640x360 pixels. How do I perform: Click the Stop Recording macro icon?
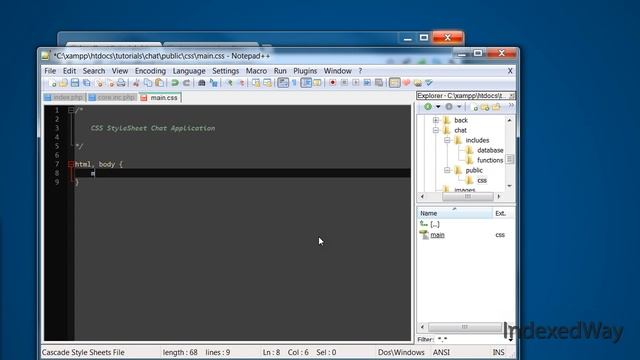[344, 83]
